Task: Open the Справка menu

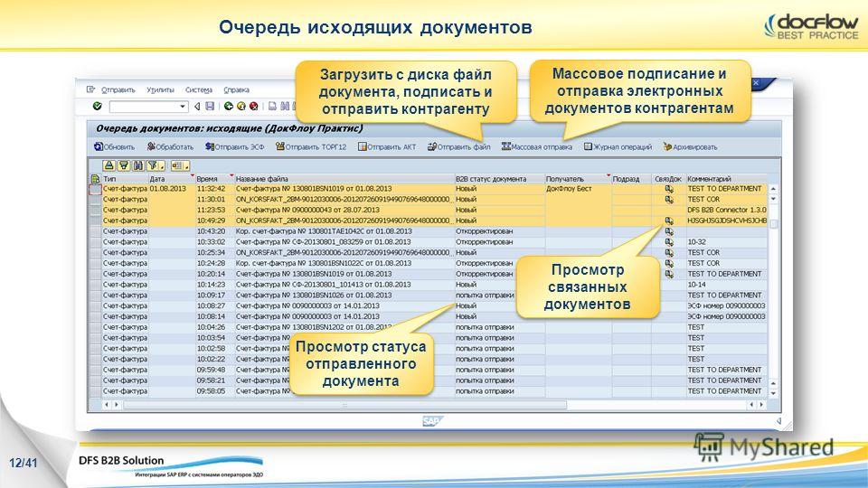Action: pyautogui.click(x=236, y=89)
